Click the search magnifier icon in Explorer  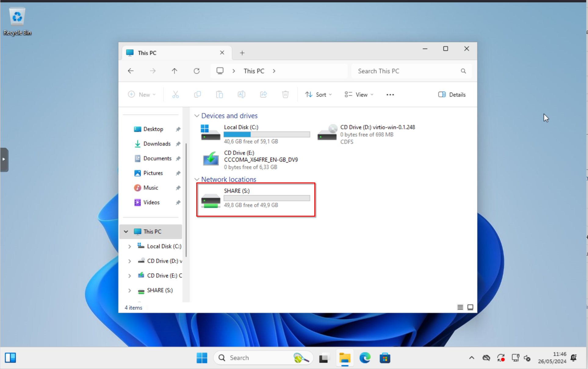pyautogui.click(x=463, y=71)
